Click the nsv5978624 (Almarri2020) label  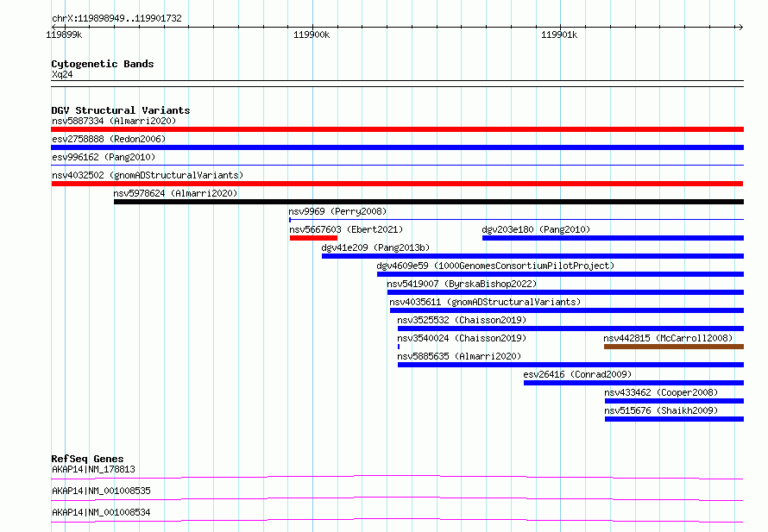coord(175,193)
